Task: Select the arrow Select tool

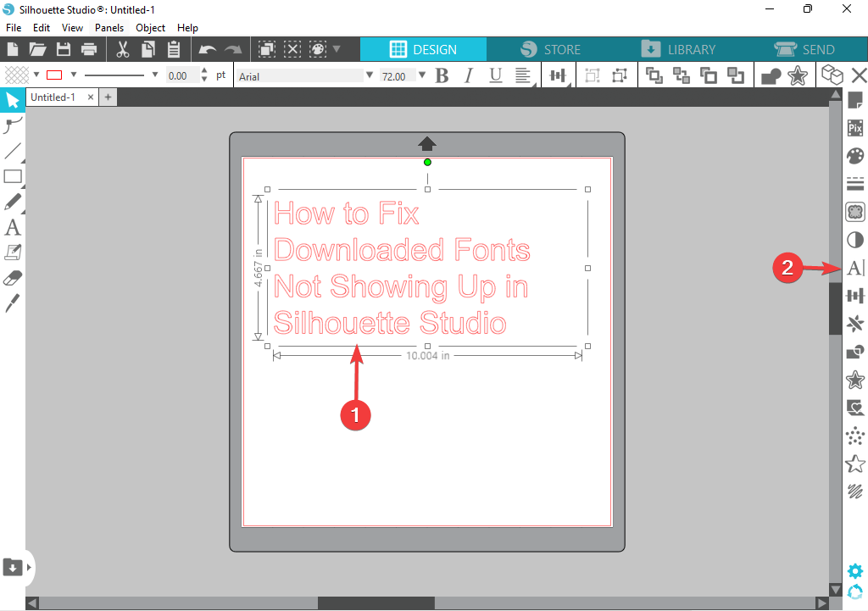Action: click(12, 100)
